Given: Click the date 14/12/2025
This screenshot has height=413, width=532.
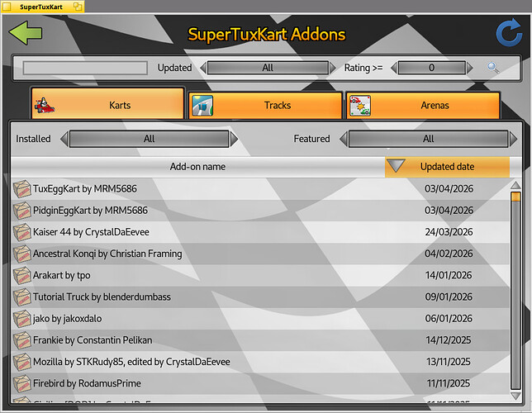Looking at the screenshot, I should (449, 340).
